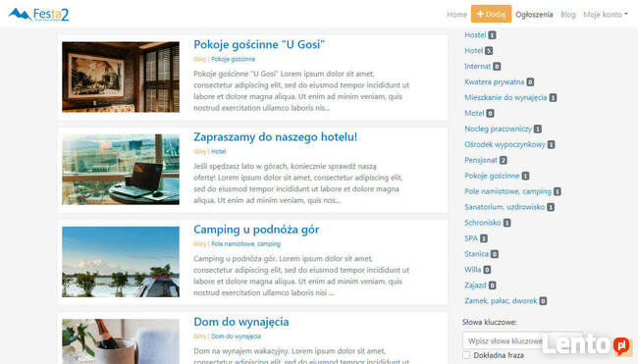Filter by Motel category
This screenshot has width=638, height=364.
(474, 113)
